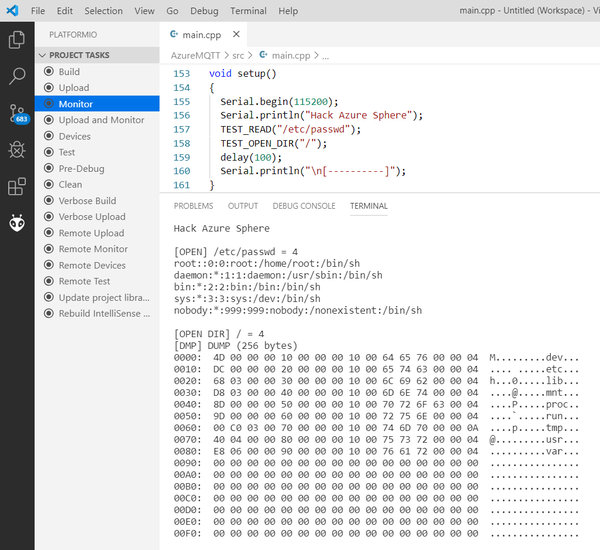Place cursor on the TEST_OPEN_DIR code line
Screen dimensions: 600x550
click(274, 144)
